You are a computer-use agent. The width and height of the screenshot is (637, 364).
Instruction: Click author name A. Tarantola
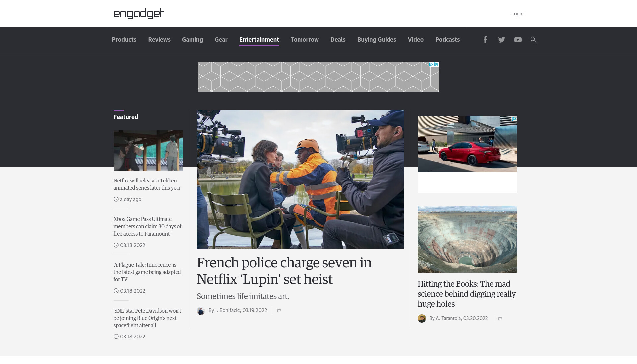pos(448,318)
